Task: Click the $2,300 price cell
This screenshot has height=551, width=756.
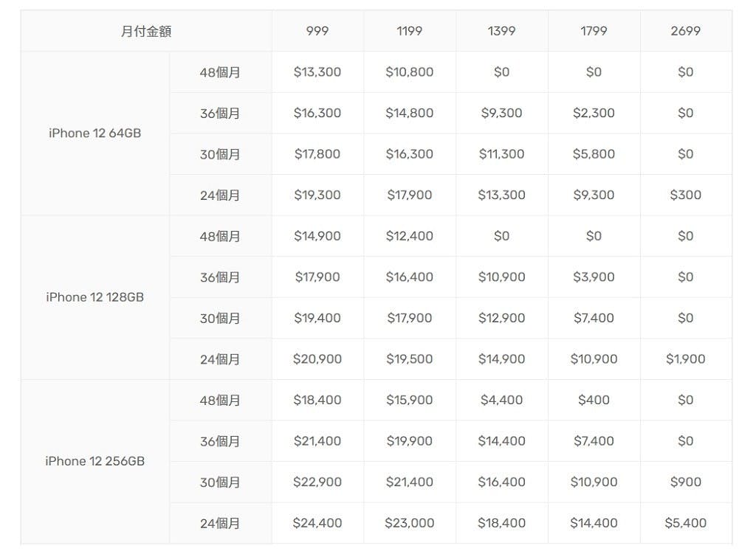Action: pos(594,113)
